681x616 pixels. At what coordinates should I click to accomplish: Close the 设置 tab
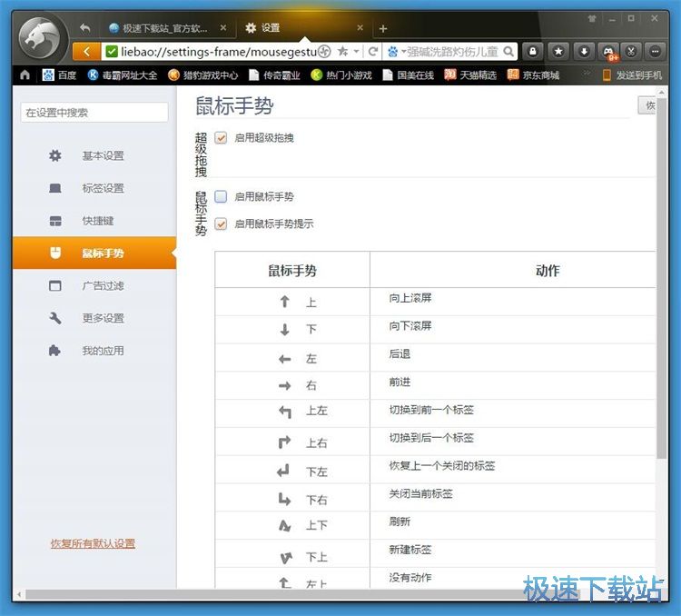coord(360,28)
